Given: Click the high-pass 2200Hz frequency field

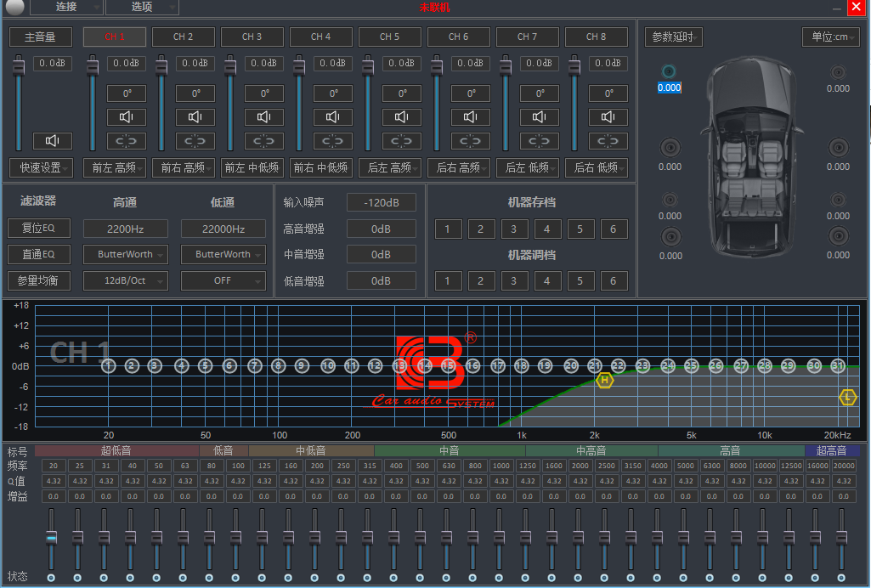Looking at the screenshot, I should tap(126, 229).
